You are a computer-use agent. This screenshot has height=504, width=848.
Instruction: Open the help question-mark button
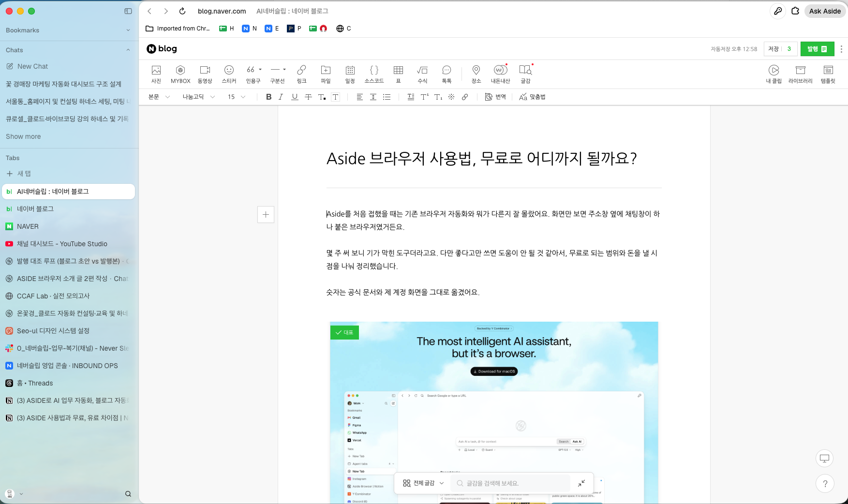point(825,483)
